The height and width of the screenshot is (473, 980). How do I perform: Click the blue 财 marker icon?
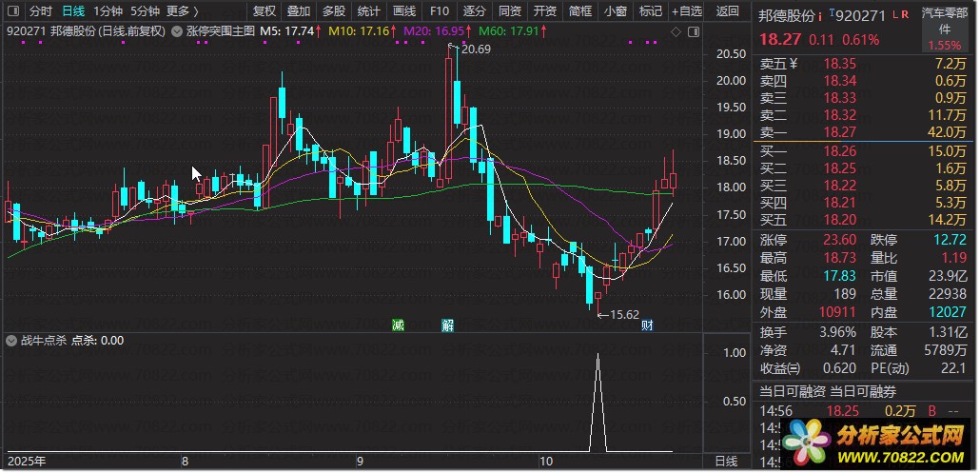coord(646,325)
